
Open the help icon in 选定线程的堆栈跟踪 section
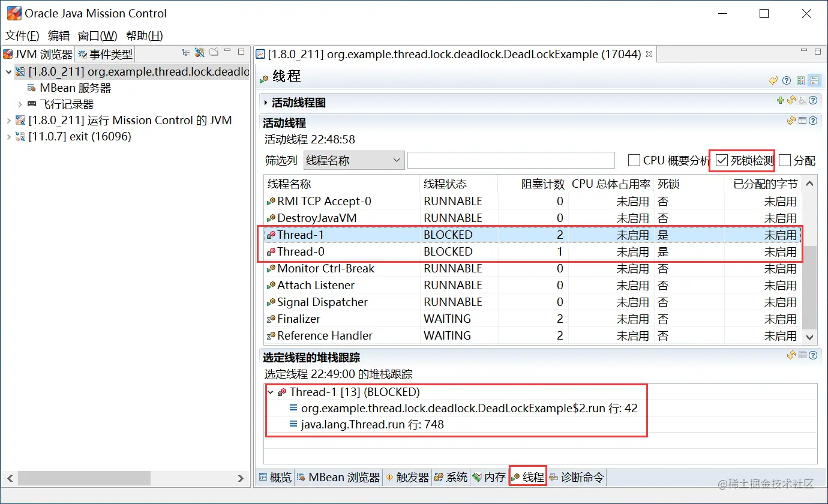(813, 355)
